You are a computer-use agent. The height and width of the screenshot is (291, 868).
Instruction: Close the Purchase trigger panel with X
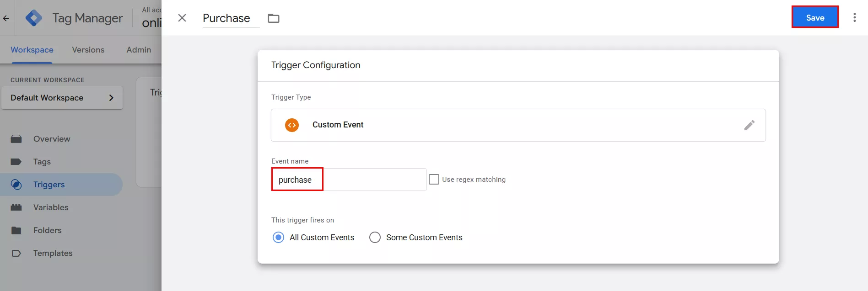[x=182, y=18]
